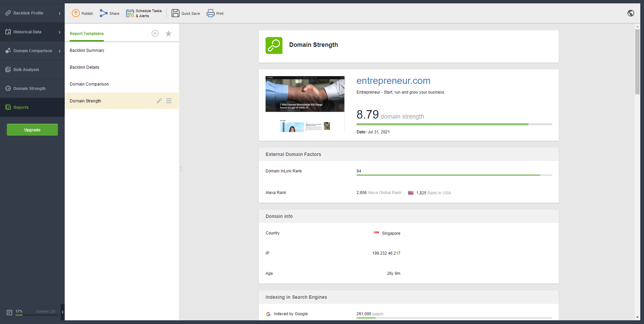Screen dimensions: 644x324
Task: Click the entrepreneur.com website thumbnail
Action: pyautogui.click(x=305, y=104)
